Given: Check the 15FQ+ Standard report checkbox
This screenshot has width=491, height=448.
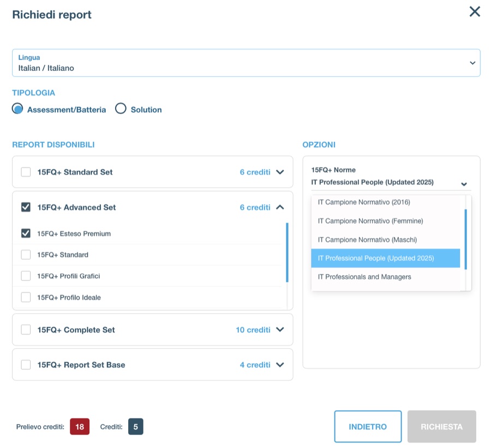Looking at the screenshot, I should pyautogui.click(x=26, y=255).
